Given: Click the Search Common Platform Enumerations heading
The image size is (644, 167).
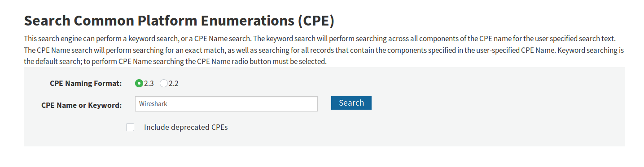Looking at the screenshot, I should click(179, 21).
